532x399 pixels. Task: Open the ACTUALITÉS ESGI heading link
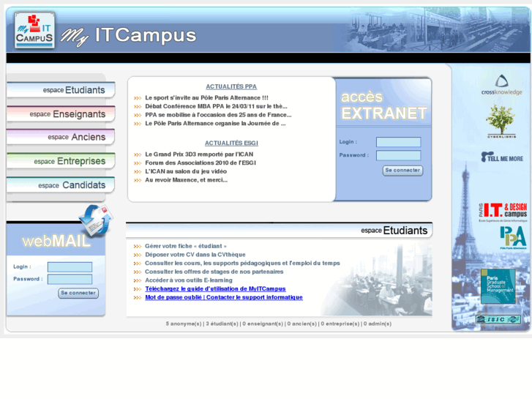[x=231, y=143]
